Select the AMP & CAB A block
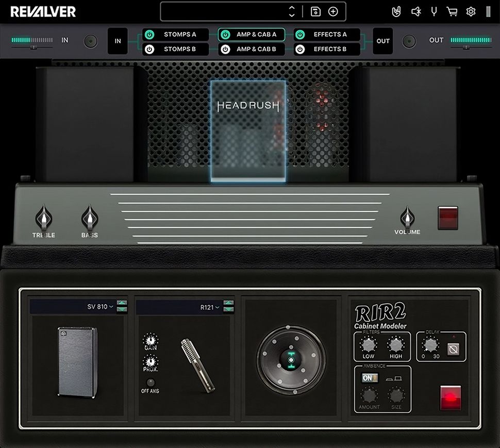The height and width of the screenshot is (448, 500). point(256,35)
